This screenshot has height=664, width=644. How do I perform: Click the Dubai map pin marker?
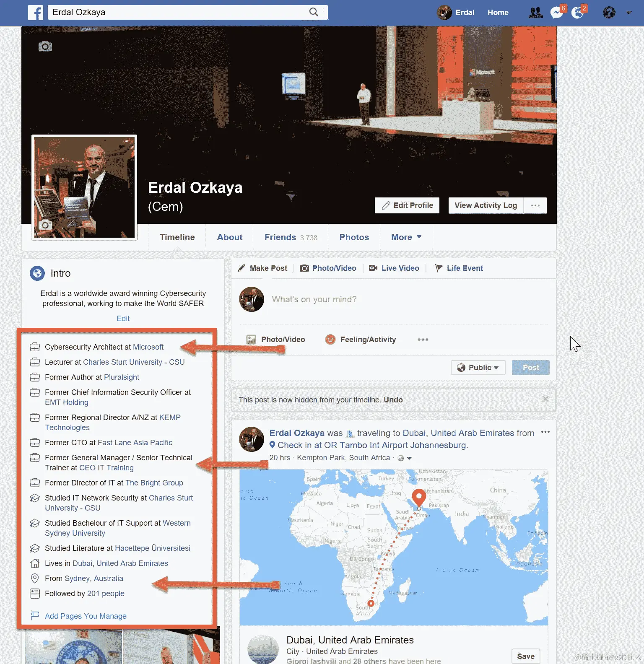click(x=419, y=498)
